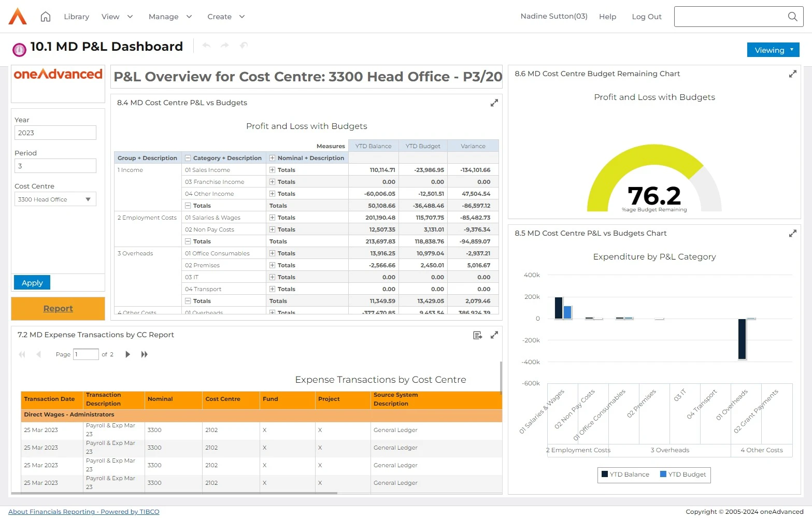Go to next page of expense transactions

[x=127, y=354]
